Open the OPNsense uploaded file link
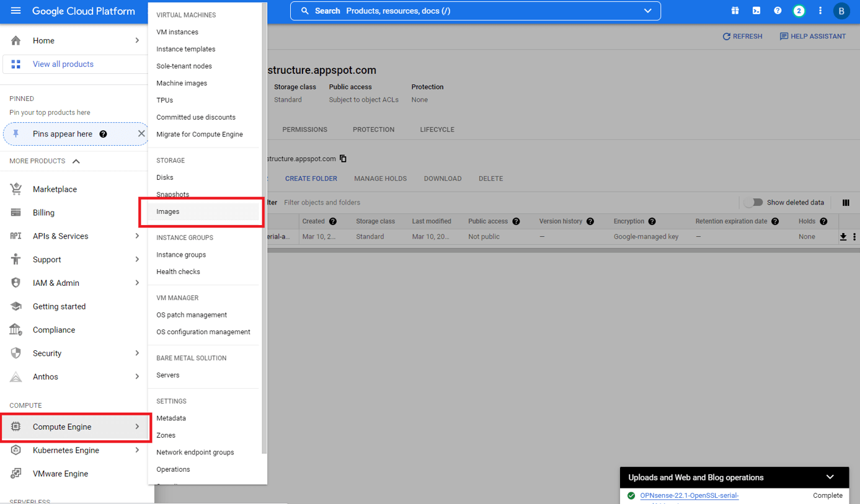Viewport: 860px width, 504px height. 689,496
